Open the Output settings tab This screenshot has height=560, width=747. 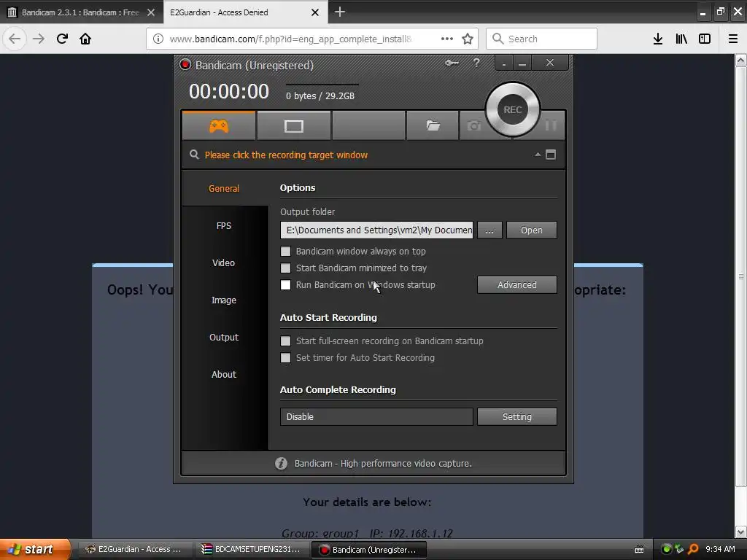tap(224, 337)
